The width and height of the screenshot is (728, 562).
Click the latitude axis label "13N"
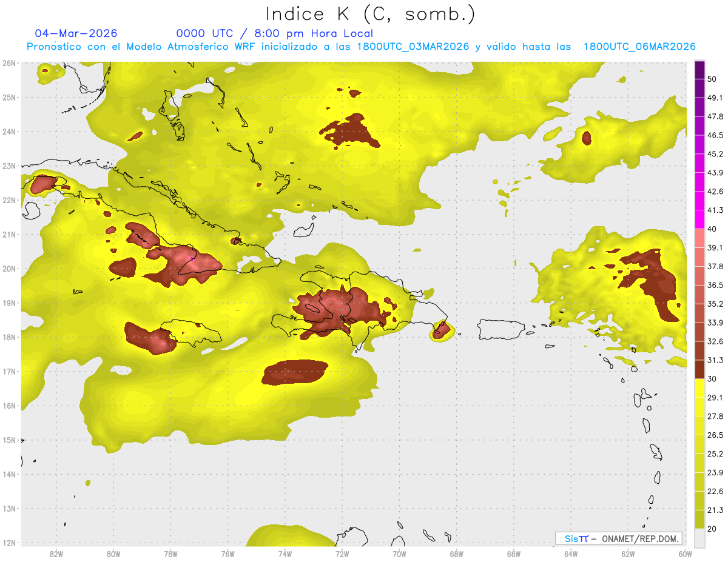point(8,509)
